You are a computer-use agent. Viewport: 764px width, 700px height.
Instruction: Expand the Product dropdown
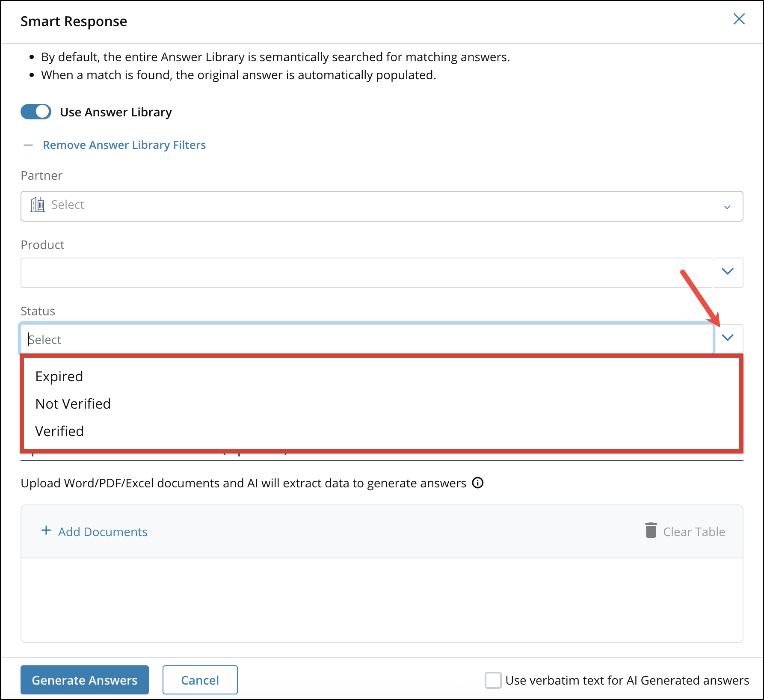727,272
